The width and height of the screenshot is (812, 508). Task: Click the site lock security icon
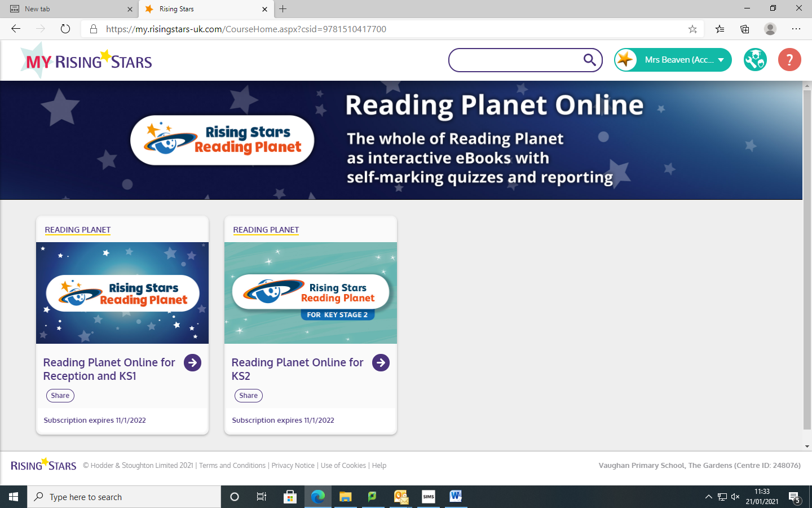[94, 29]
